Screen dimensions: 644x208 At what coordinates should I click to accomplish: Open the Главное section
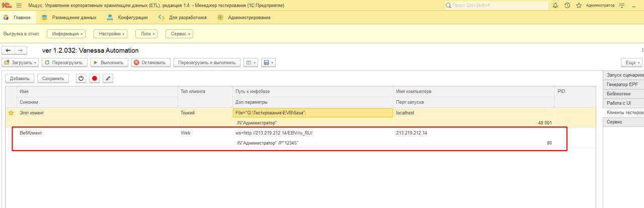(17, 17)
